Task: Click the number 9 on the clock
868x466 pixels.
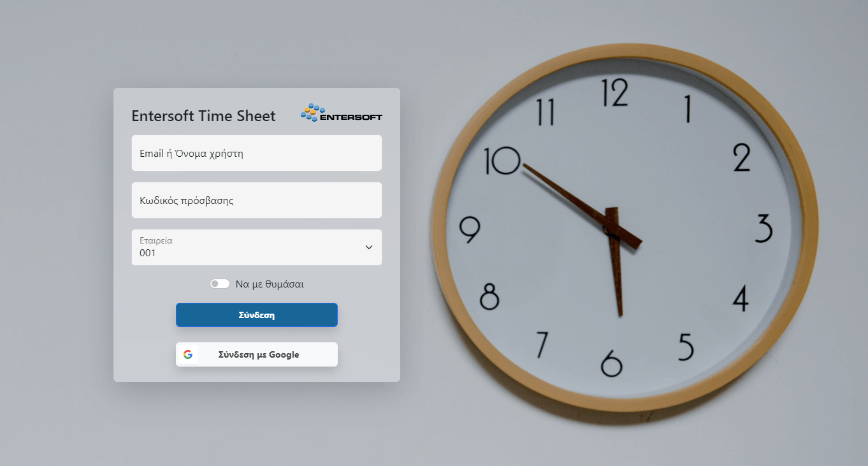Action: click(x=470, y=230)
